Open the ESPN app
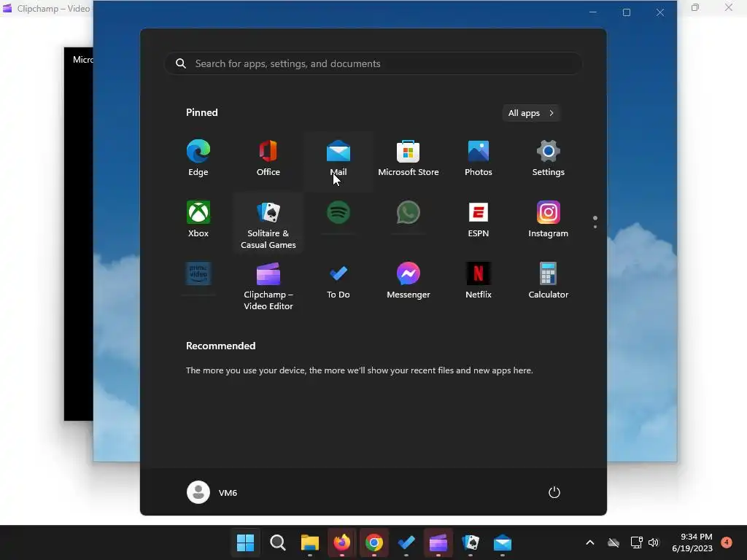Image resolution: width=747 pixels, height=560 pixels. click(x=479, y=220)
